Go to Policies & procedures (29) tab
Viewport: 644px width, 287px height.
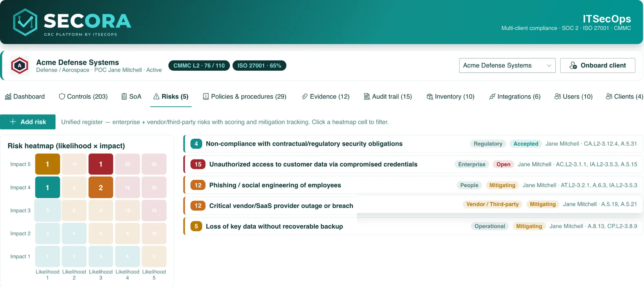tap(245, 96)
